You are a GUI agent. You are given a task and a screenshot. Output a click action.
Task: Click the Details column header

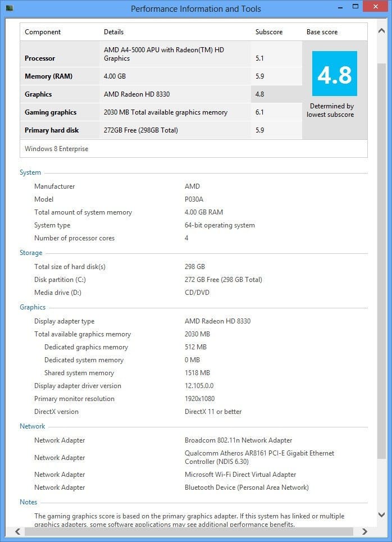click(113, 32)
